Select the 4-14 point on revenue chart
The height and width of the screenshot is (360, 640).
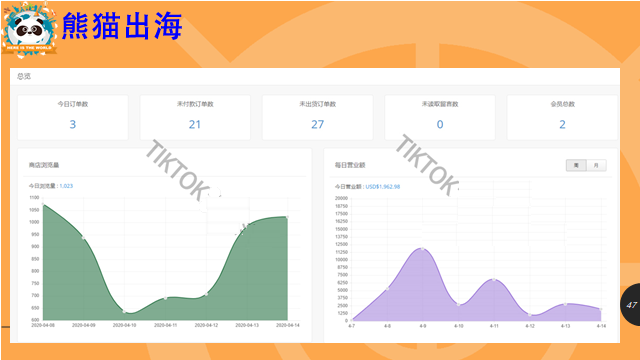601,309
